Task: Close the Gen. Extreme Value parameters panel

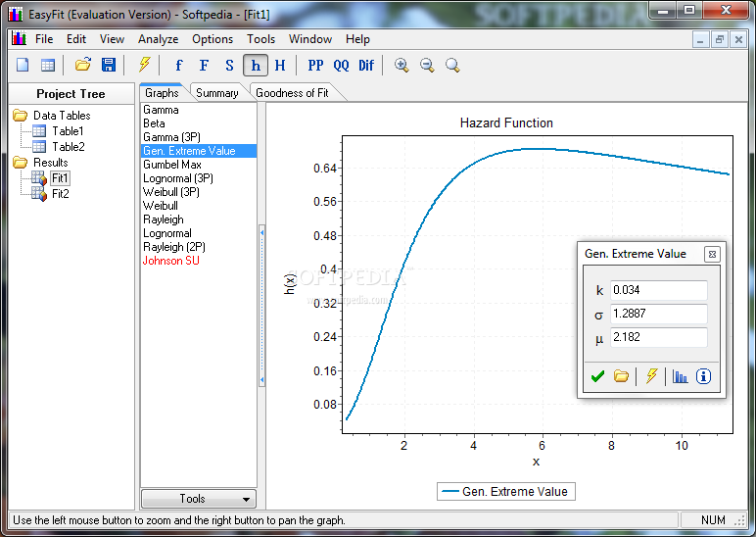Action: click(712, 254)
